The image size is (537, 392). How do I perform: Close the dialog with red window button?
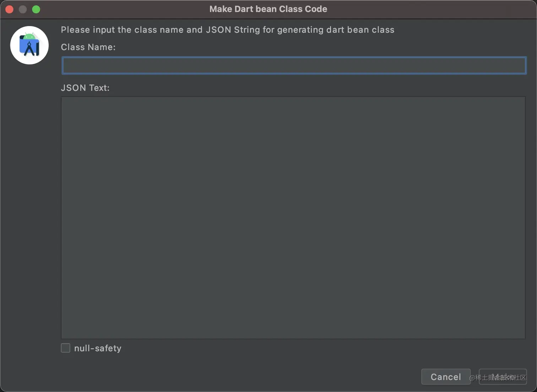(10, 9)
